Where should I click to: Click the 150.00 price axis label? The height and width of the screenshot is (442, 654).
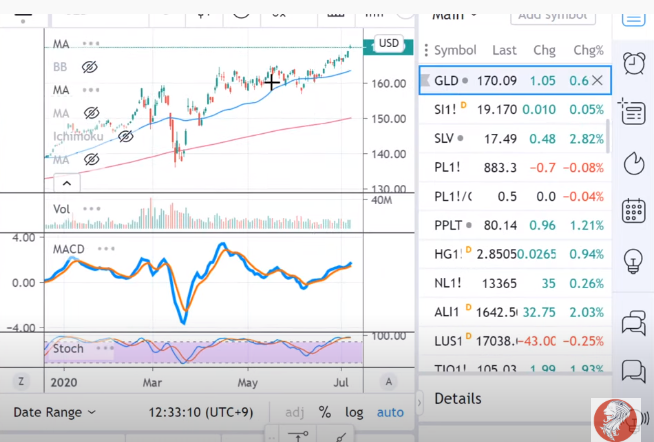pos(389,119)
